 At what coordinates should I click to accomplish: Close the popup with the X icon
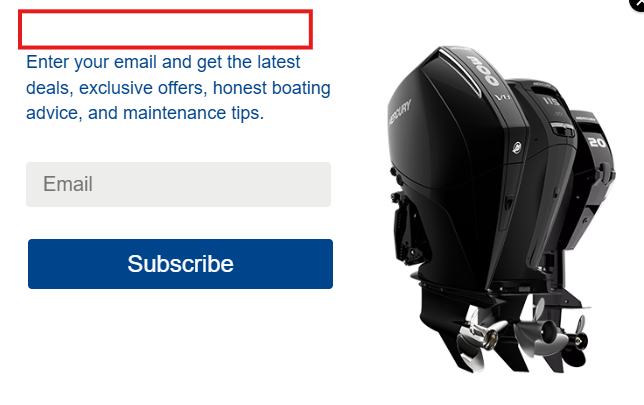[638, 4]
